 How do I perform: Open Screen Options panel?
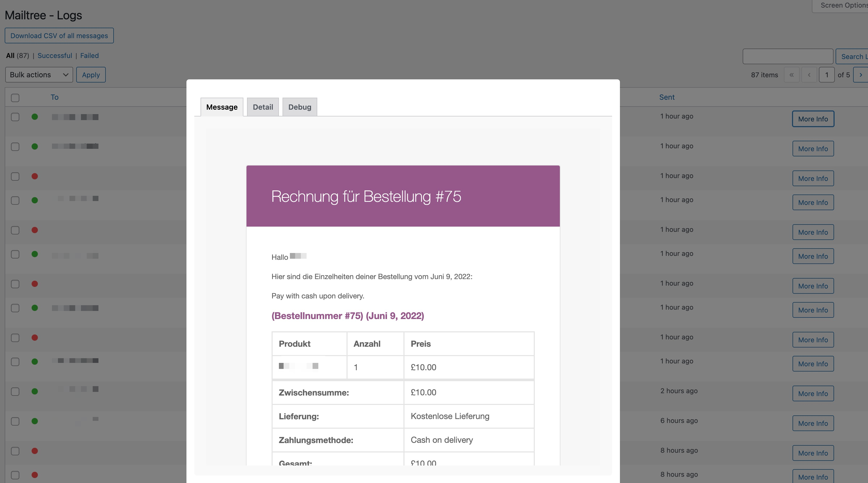[841, 5]
